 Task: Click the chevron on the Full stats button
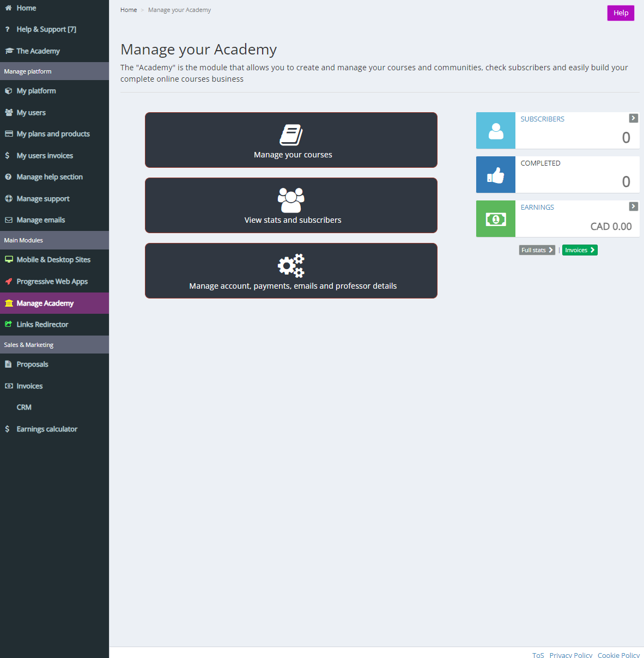pos(550,249)
